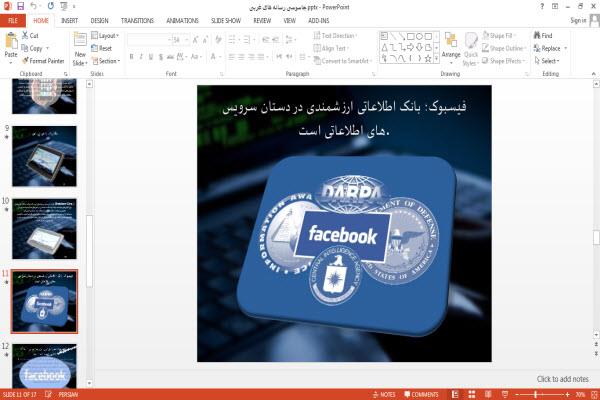Toggle Underline formatting

pyautogui.click(x=151, y=57)
